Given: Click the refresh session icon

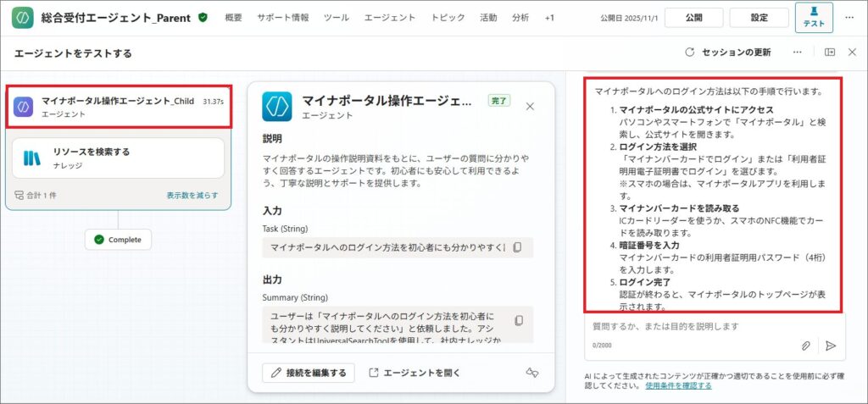Looking at the screenshot, I should [x=689, y=53].
